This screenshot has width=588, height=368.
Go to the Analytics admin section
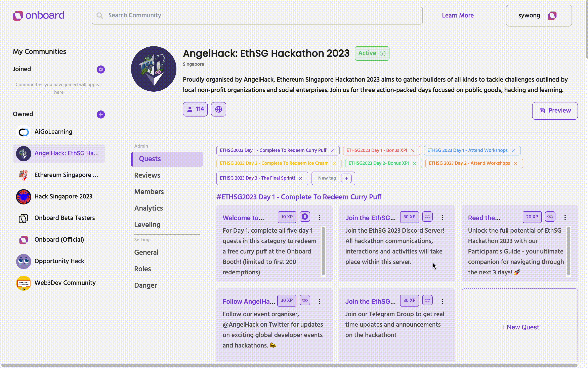pos(149,208)
